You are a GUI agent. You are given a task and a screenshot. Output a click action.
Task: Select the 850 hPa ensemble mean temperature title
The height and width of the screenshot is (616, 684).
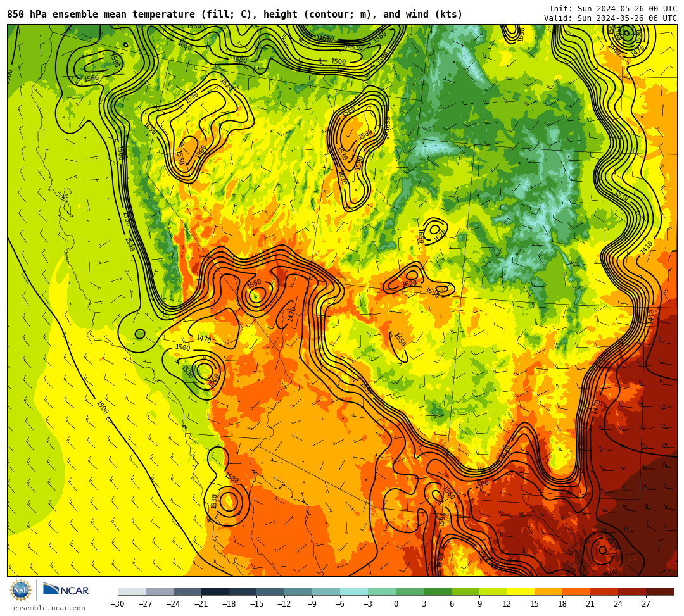pyautogui.click(x=235, y=15)
